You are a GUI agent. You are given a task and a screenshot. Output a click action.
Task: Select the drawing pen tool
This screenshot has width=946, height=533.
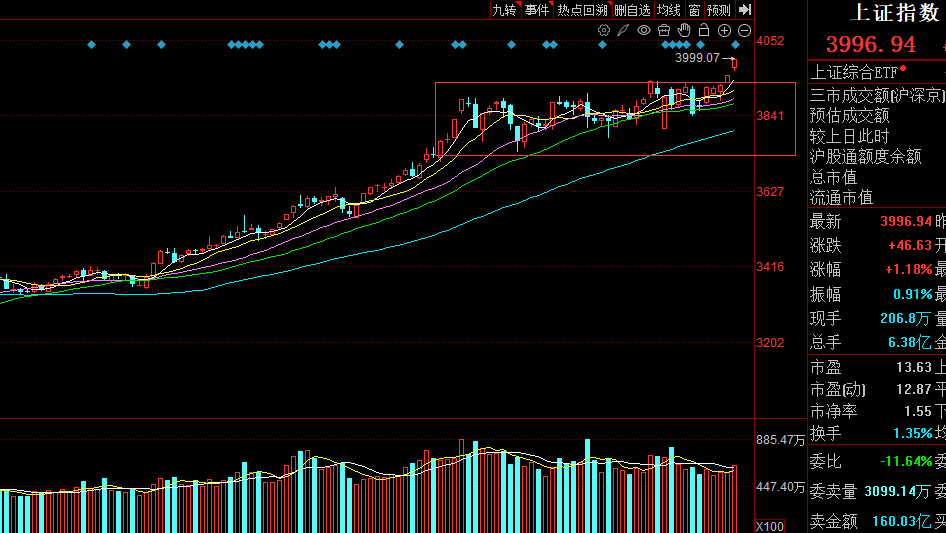pos(623,30)
